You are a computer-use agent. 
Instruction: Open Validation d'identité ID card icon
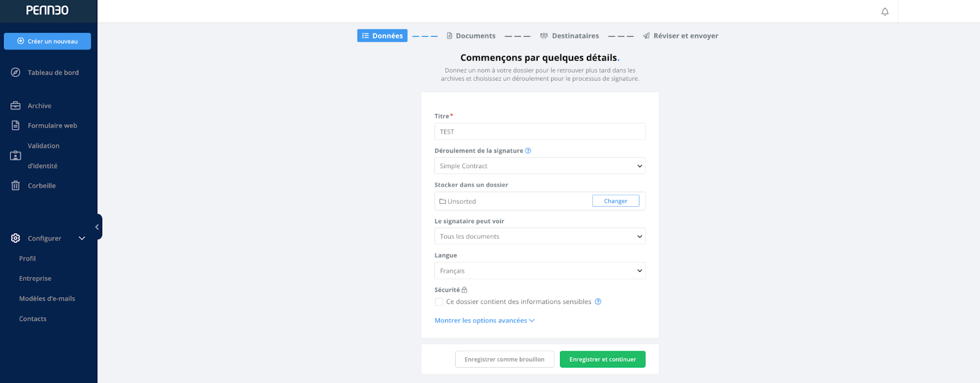tap(16, 156)
